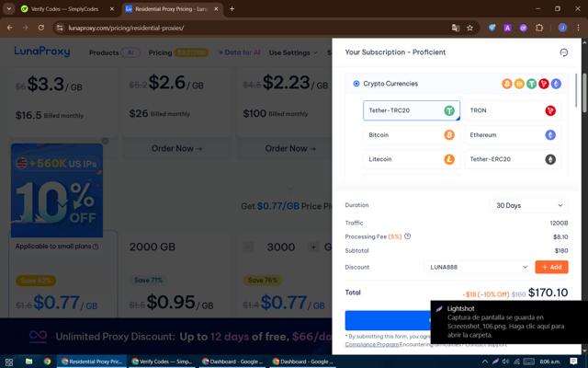Open the 10% OFF US IPs promo banner
588x368 pixels.
pyautogui.click(x=57, y=190)
